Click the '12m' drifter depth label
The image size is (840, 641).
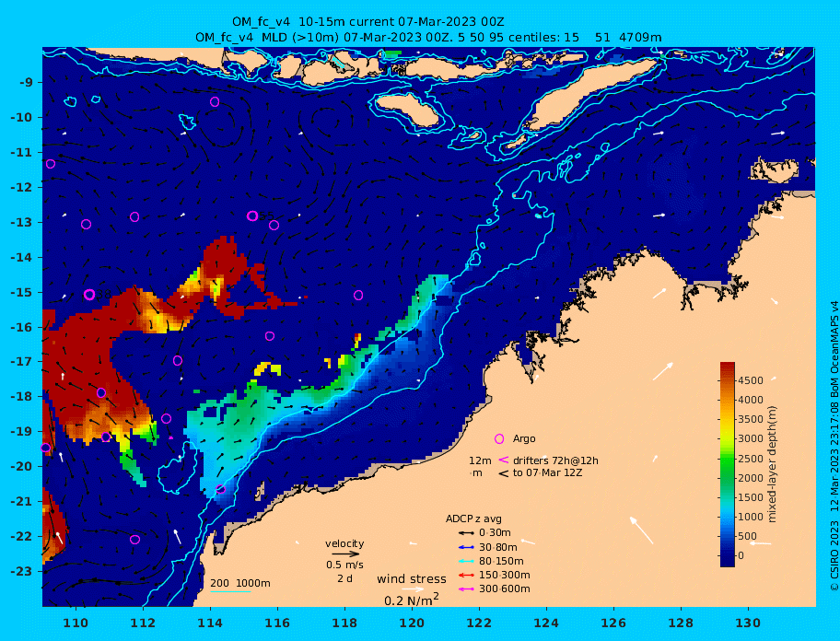(480, 460)
